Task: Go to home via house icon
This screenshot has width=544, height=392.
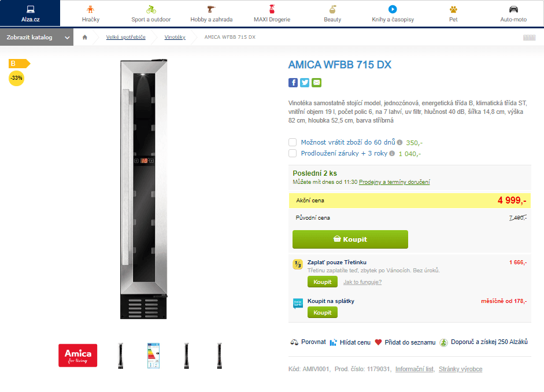Action: pos(84,37)
